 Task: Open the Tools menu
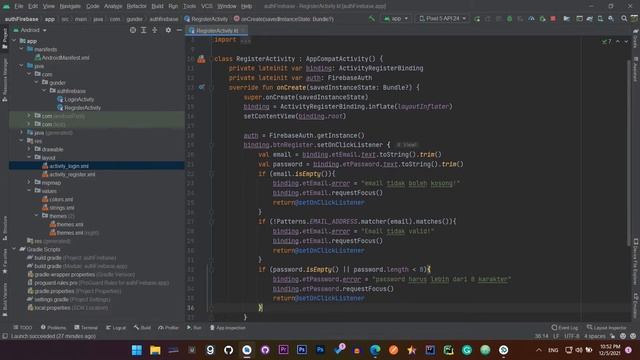pos(189,6)
